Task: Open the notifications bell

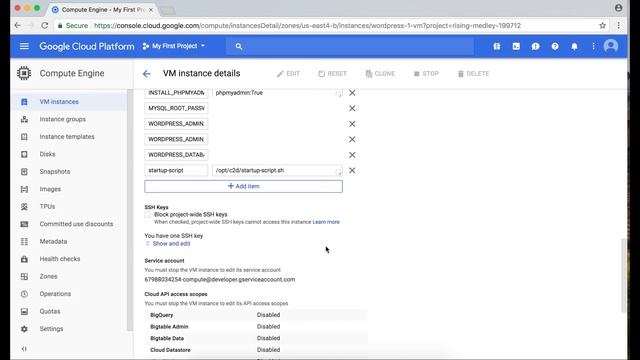Action: (x=574, y=47)
